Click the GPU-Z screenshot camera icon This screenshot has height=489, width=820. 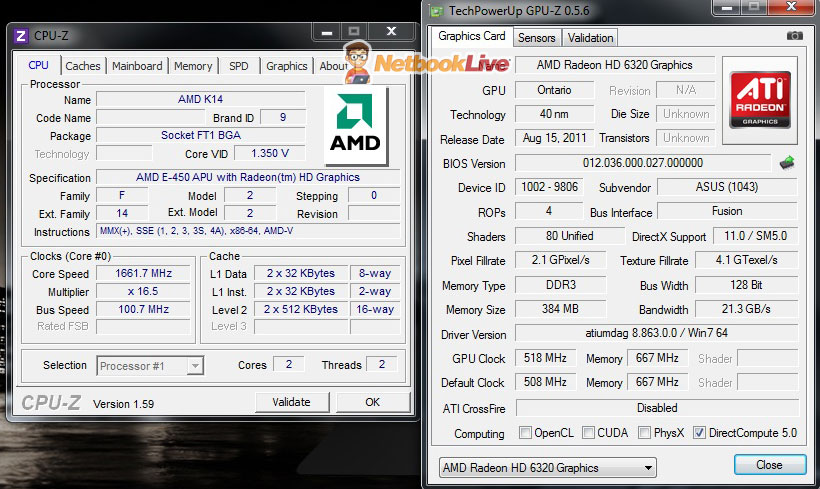(x=794, y=36)
